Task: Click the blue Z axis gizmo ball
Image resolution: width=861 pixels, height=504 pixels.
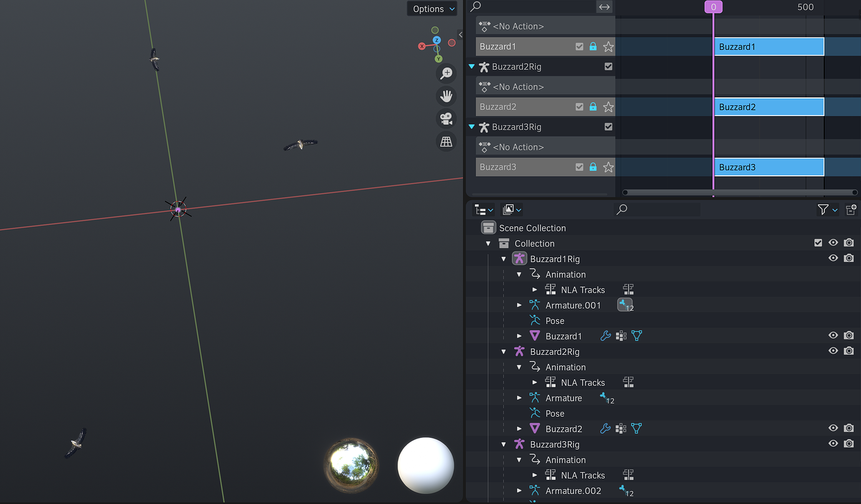Action: (x=437, y=40)
